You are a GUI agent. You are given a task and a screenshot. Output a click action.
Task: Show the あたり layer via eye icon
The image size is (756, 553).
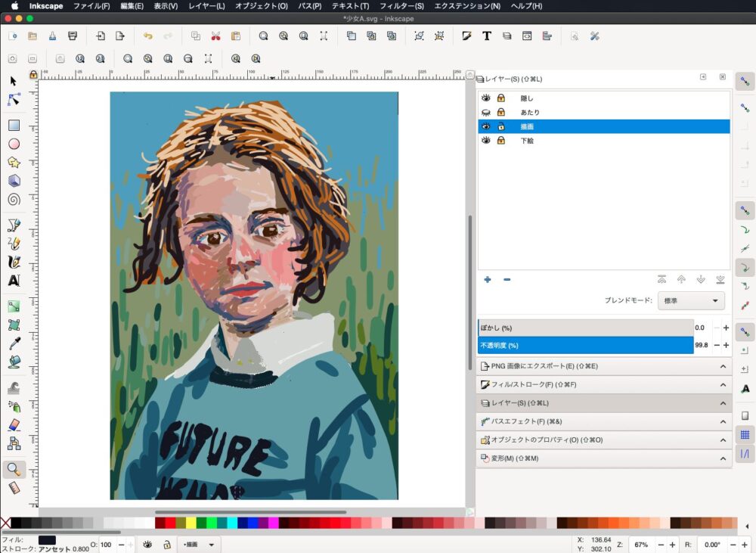pyautogui.click(x=486, y=112)
